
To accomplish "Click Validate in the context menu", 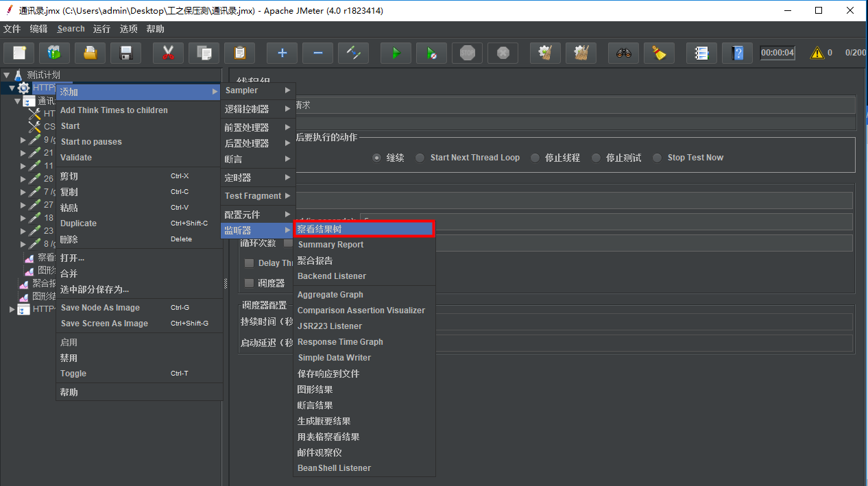I will [139, 158].
